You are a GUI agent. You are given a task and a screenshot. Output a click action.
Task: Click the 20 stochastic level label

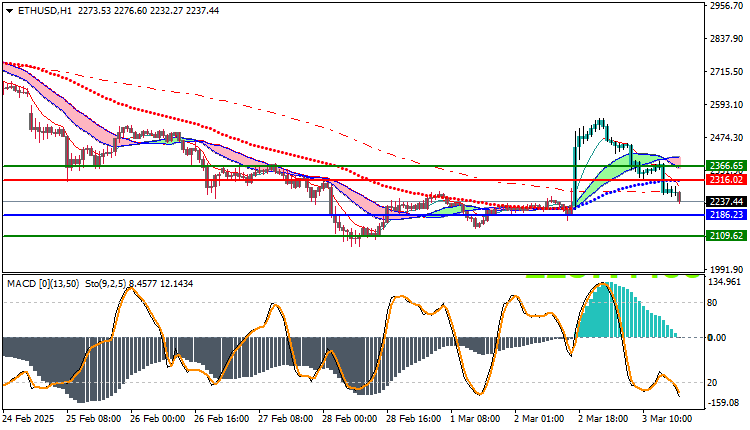click(x=712, y=382)
